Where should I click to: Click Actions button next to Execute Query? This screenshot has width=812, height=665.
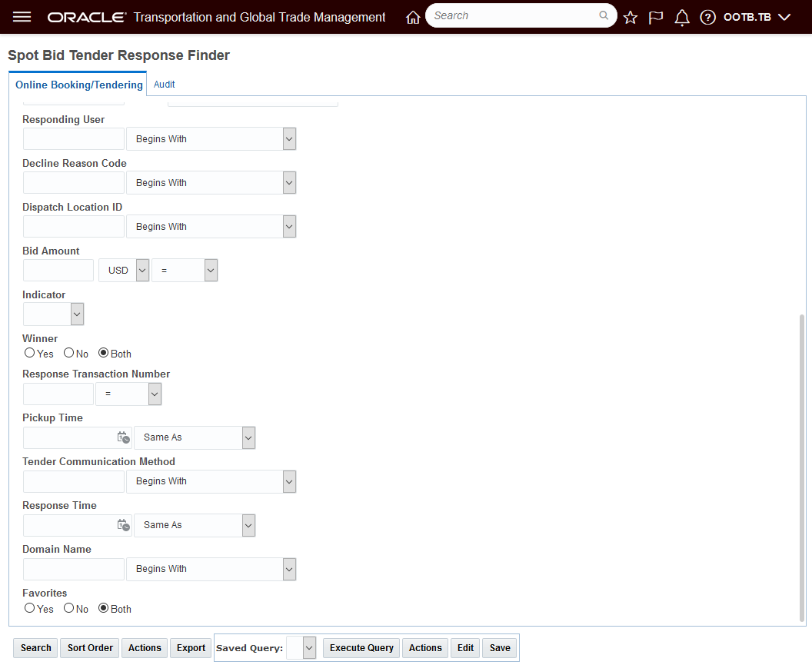coord(425,648)
